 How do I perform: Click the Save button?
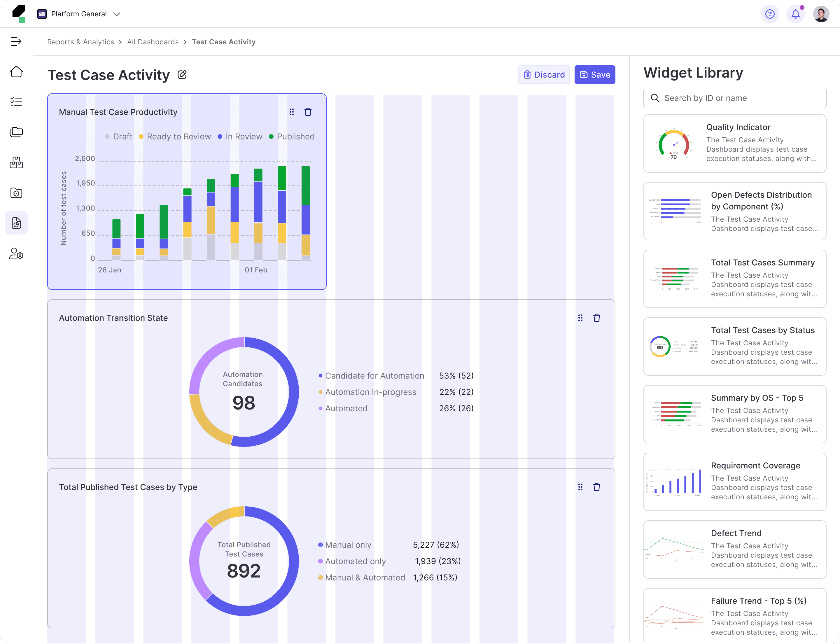click(594, 75)
